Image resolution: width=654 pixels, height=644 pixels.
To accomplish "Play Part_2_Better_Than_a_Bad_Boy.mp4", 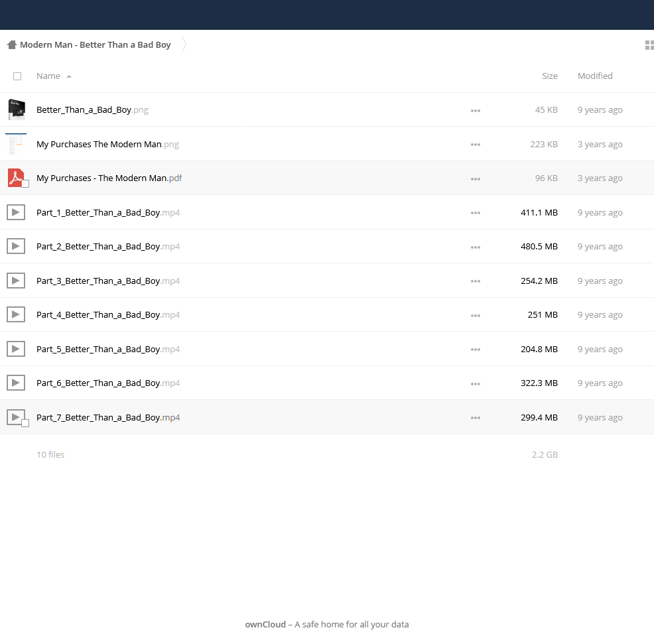I will pos(108,247).
